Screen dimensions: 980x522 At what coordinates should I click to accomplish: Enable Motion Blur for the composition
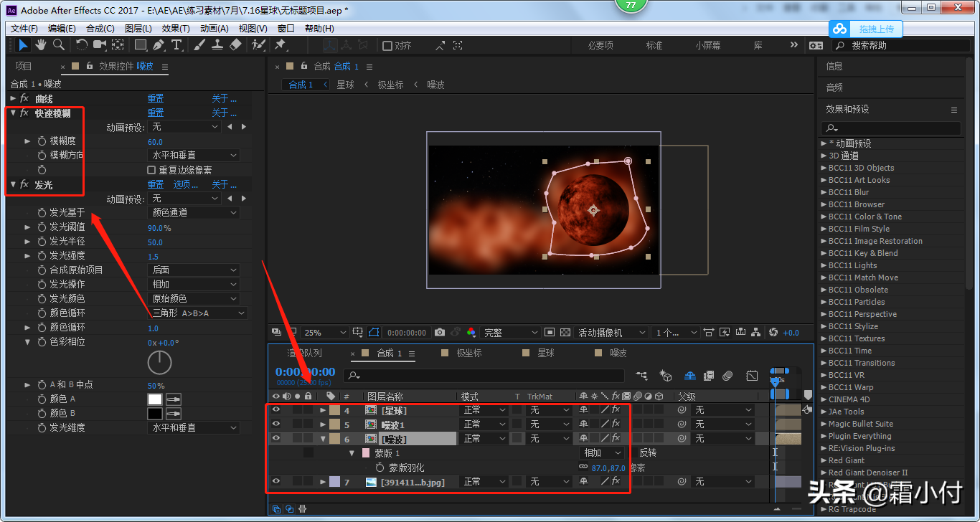727,376
